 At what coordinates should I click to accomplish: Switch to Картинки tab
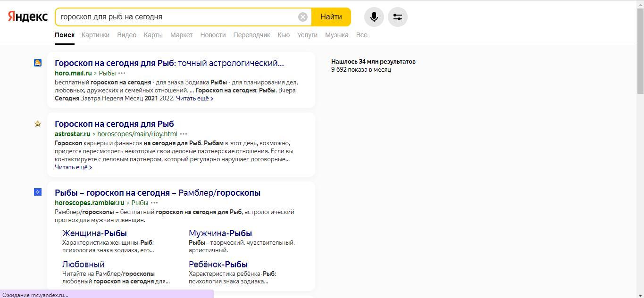pos(95,35)
